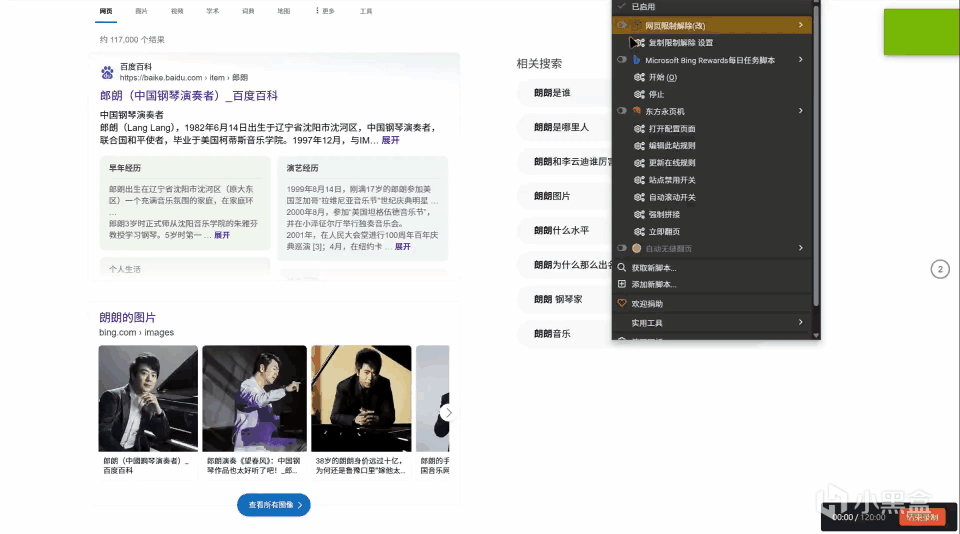The width and height of the screenshot is (960, 534).
Task: Open 更多 dropdown in search tabs
Action: pyautogui.click(x=325, y=11)
